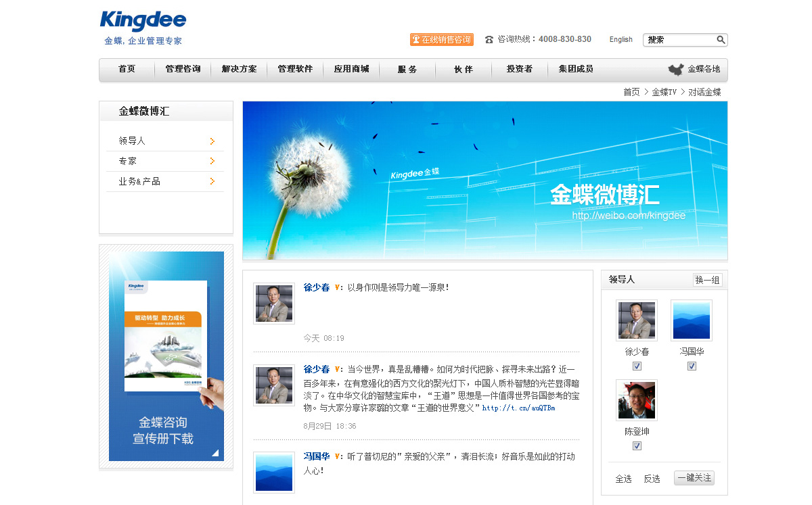Uncheck the checkbox under 陈登坤
Screen dimensions: 812x505
(x=637, y=446)
